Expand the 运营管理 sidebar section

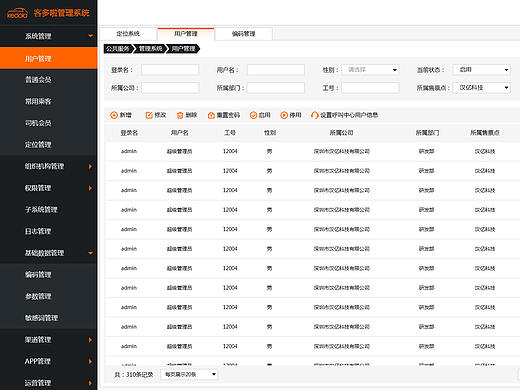[90, 383]
